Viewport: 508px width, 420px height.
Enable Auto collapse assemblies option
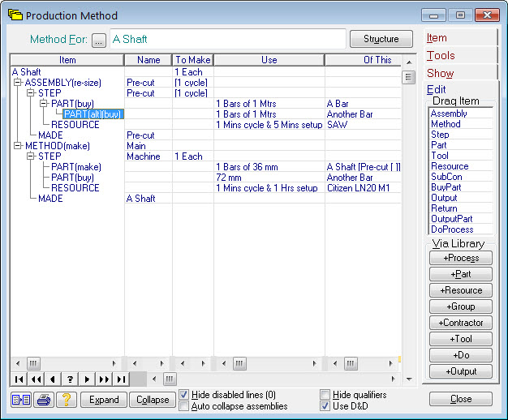[x=184, y=406]
